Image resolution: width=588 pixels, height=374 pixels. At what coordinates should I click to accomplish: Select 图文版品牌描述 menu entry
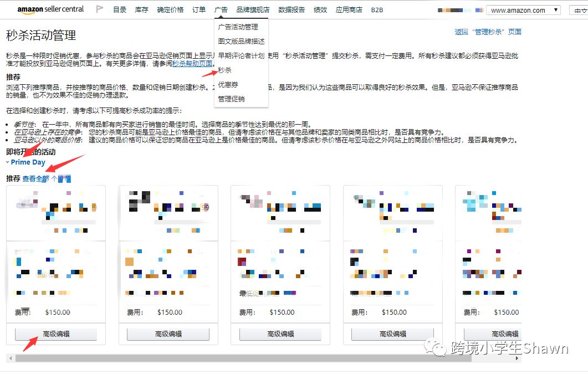pos(241,41)
